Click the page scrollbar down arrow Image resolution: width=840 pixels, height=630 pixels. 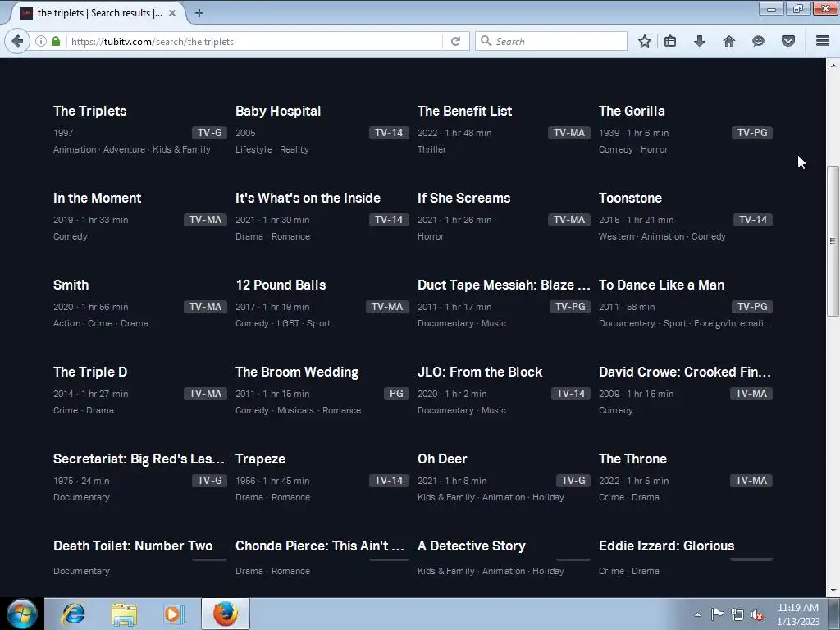point(833,591)
